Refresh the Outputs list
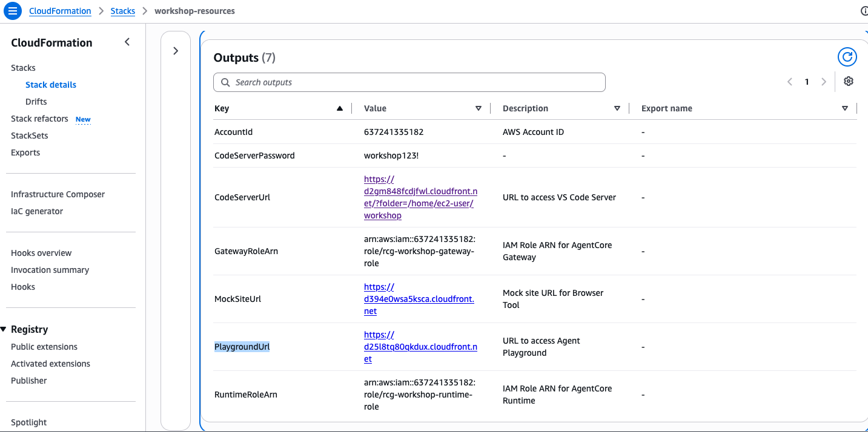This screenshot has width=868, height=432. tap(847, 57)
